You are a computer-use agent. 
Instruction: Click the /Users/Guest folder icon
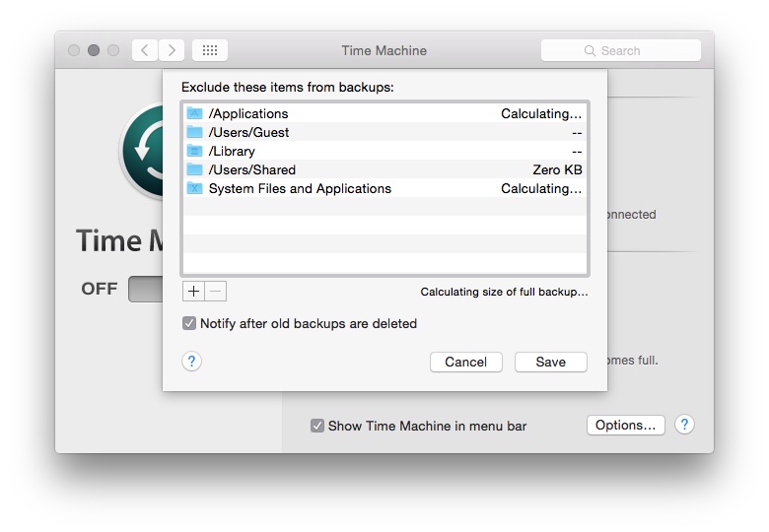pyautogui.click(x=194, y=132)
